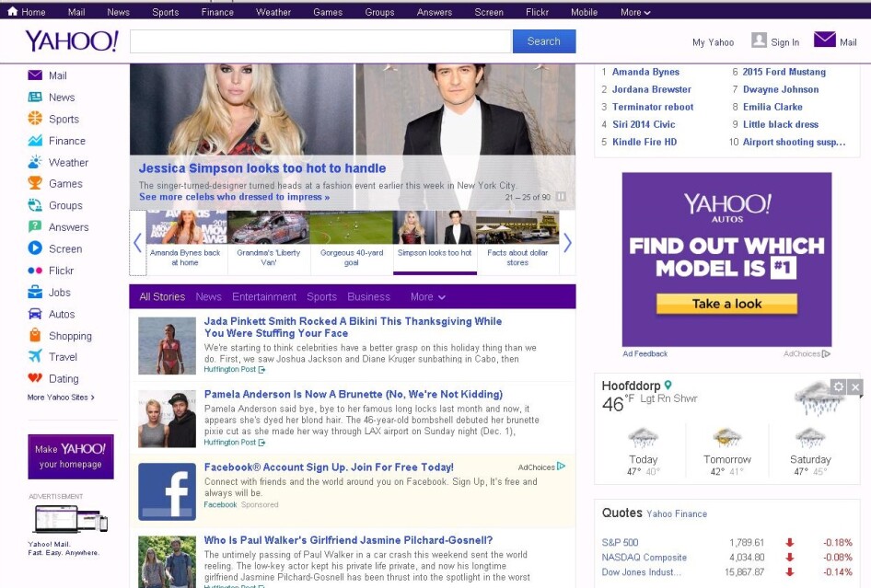Image resolution: width=871 pixels, height=588 pixels.
Task: Click See more celebs who dressed to impress
Action: pyautogui.click(x=234, y=197)
